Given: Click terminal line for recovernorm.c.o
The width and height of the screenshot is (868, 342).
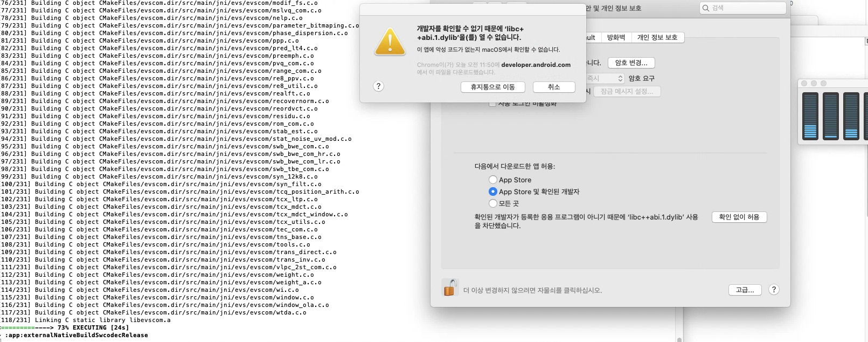Looking at the screenshot, I should 165,101.
